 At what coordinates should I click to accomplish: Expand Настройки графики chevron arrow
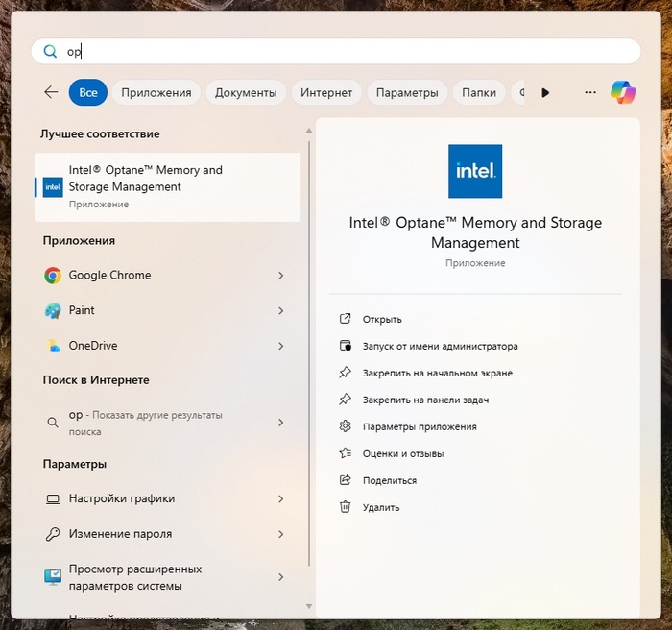coord(281,499)
